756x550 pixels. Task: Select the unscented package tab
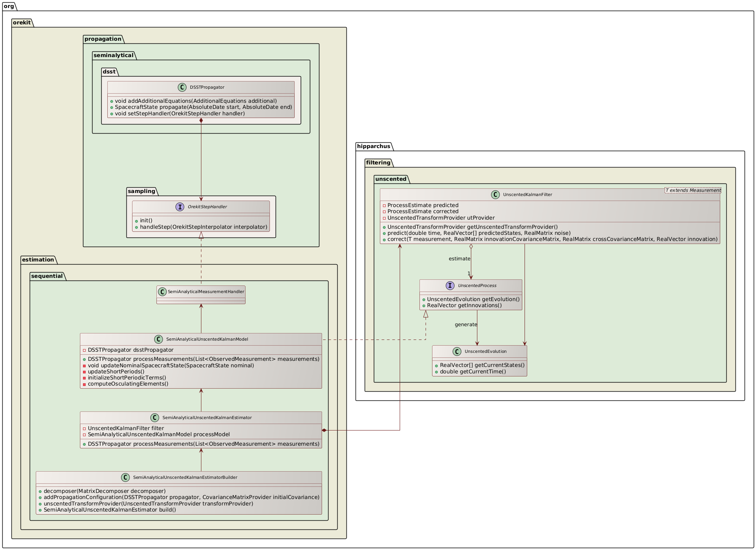coord(391,179)
